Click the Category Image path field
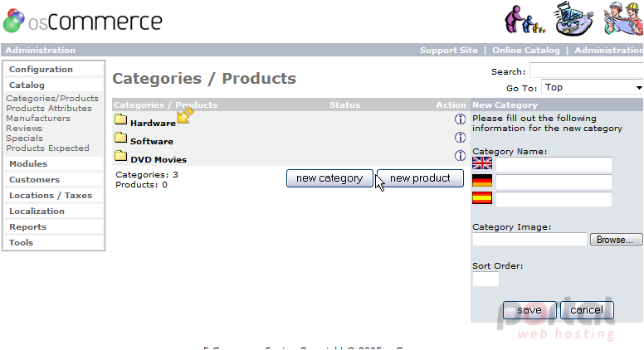Image resolution: width=644 pixels, height=350 pixels. click(529, 239)
